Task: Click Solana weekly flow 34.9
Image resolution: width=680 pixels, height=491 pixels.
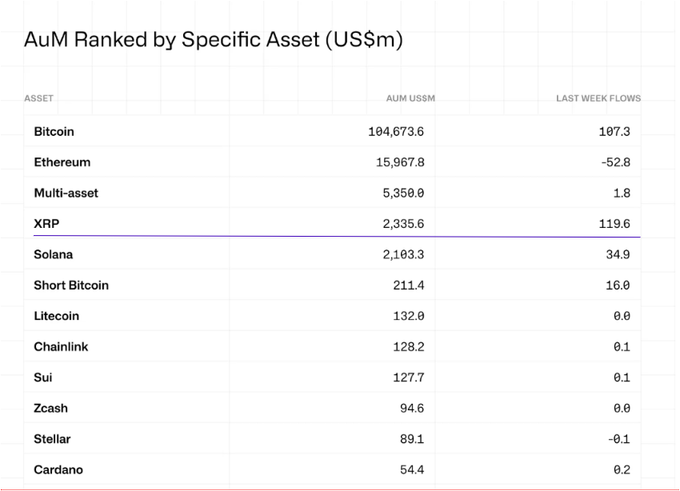Action: [x=618, y=255]
